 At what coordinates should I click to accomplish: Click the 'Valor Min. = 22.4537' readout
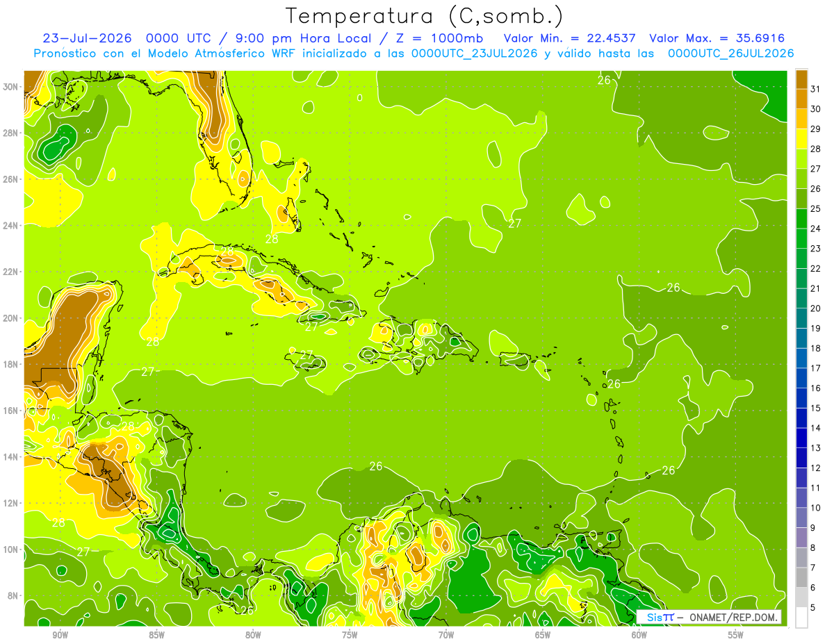click(x=569, y=38)
